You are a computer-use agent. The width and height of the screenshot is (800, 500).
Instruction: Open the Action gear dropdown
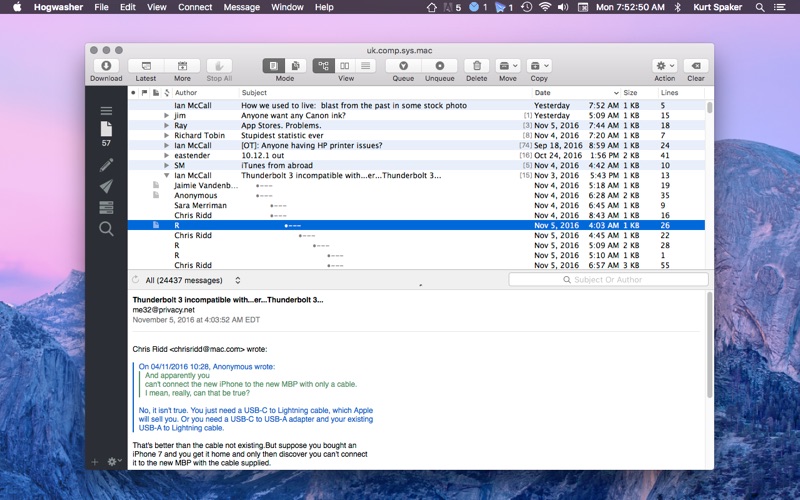pyautogui.click(x=664, y=66)
